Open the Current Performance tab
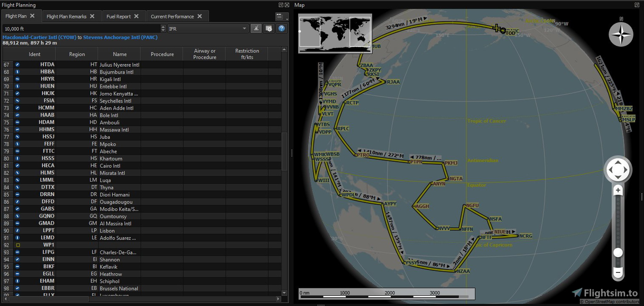The image size is (644, 306). point(173,16)
